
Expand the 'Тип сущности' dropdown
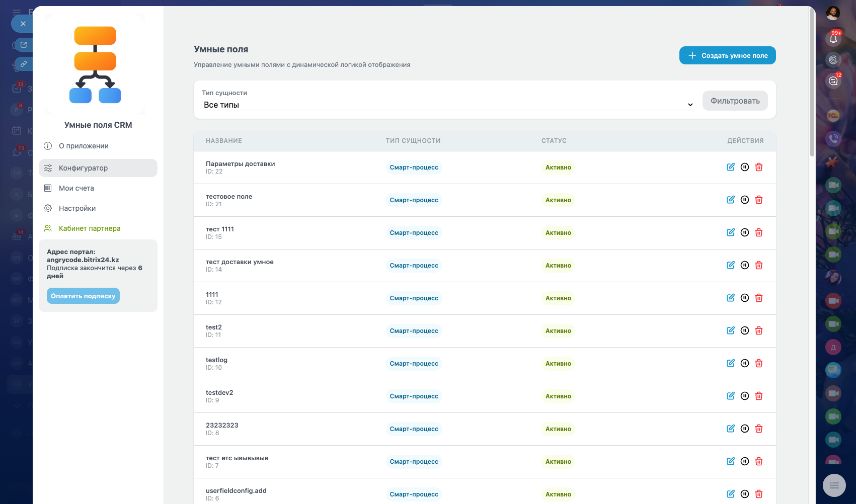(x=448, y=105)
